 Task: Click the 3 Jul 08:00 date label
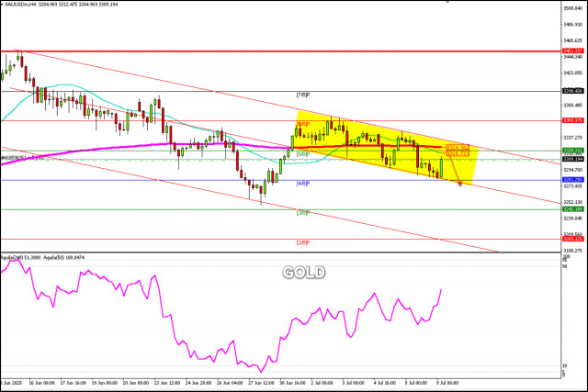pyautogui.click(x=353, y=383)
